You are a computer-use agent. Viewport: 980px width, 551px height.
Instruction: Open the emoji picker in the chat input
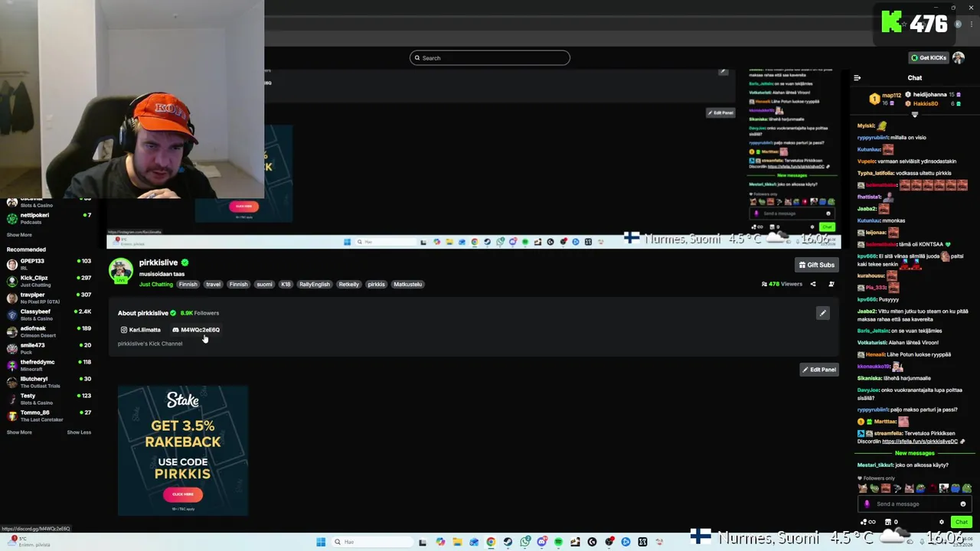(963, 504)
